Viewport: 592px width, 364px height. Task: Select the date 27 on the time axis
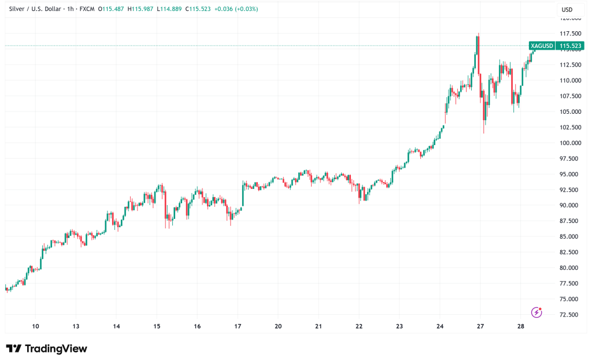(x=482, y=326)
